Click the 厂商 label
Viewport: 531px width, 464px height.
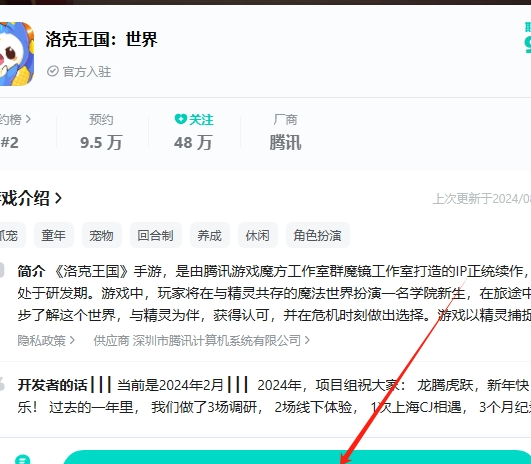click(x=285, y=120)
